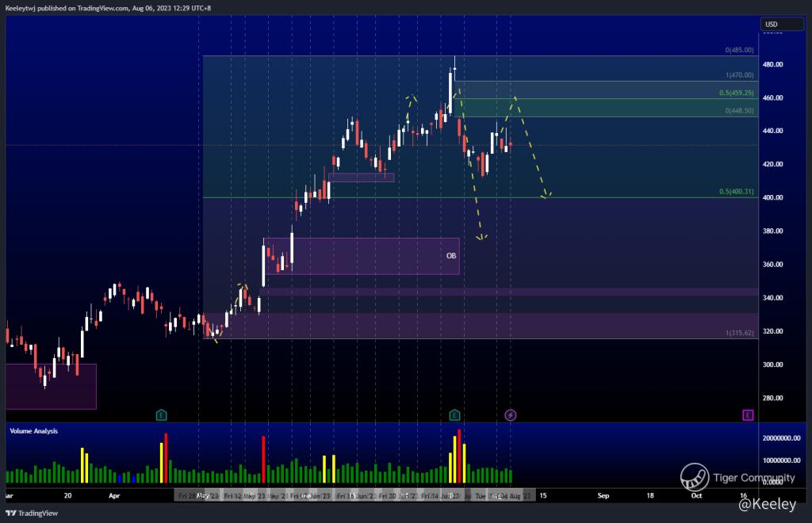The height and width of the screenshot is (523, 812).
Task: Click the 440.00 price axis label
Action: click(772, 131)
